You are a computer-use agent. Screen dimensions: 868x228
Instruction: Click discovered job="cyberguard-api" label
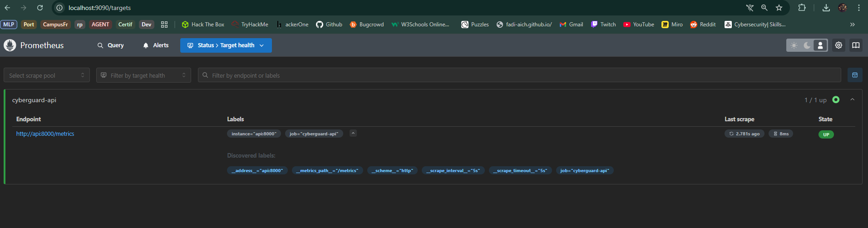pos(585,171)
